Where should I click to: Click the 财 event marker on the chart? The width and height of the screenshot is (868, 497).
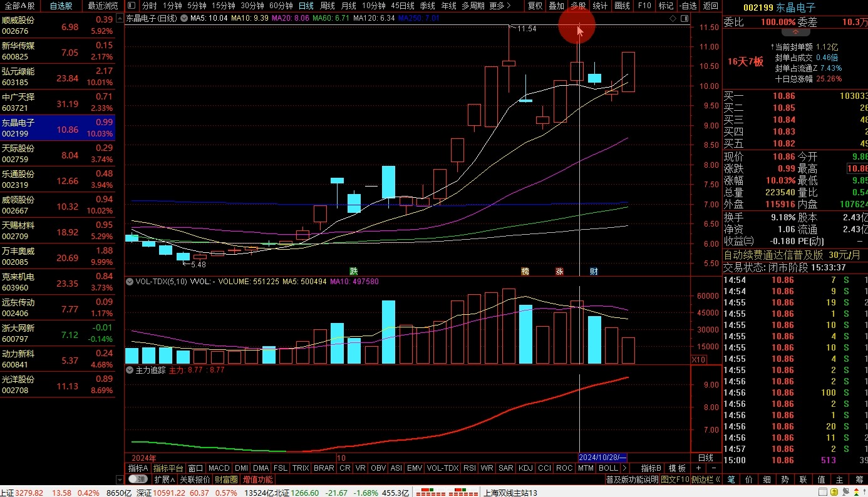click(x=594, y=271)
